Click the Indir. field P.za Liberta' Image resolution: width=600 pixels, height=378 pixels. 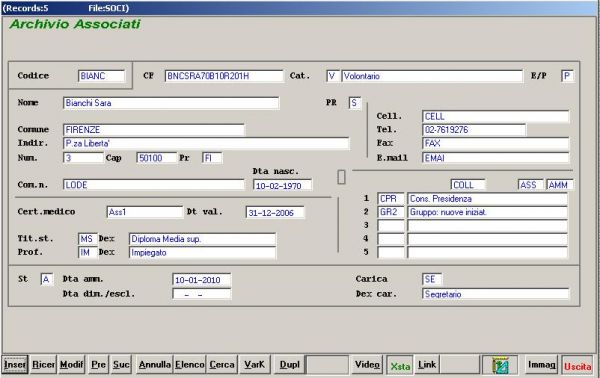point(206,143)
